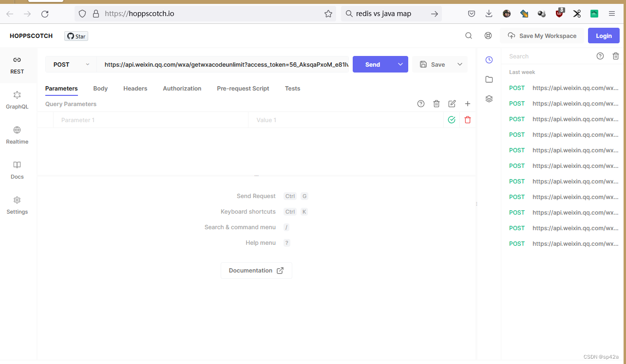Switch to the Authorization tab
Image resolution: width=626 pixels, height=364 pixels.
pyautogui.click(x=182, y=89)
